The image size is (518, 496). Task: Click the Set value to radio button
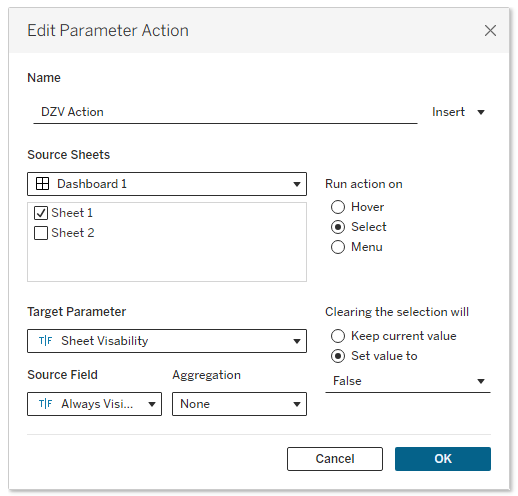[x=338, y=356]
